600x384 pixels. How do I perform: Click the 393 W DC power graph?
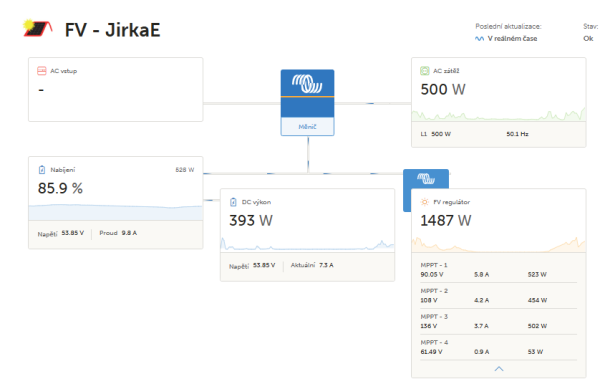(x=307, y=245)
